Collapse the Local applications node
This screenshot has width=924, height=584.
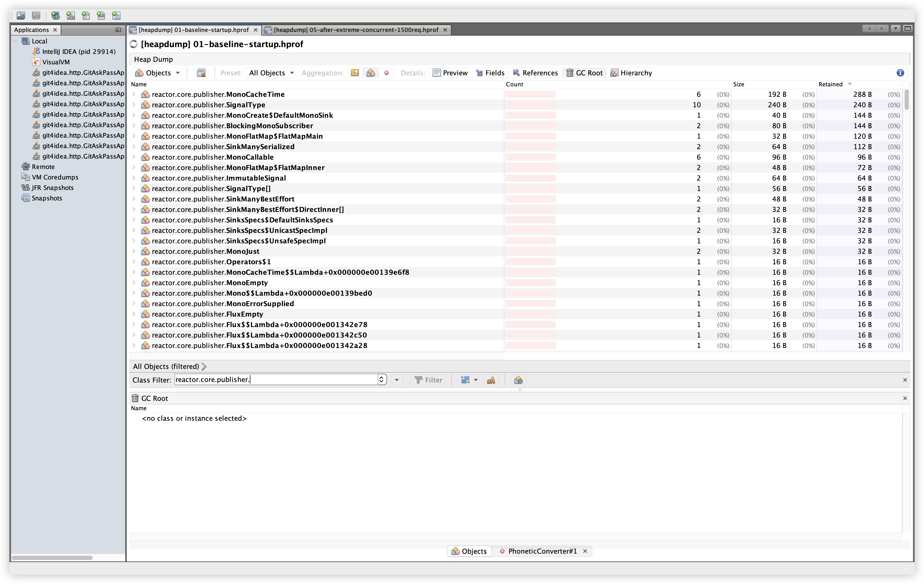click(x=15, y=41)
